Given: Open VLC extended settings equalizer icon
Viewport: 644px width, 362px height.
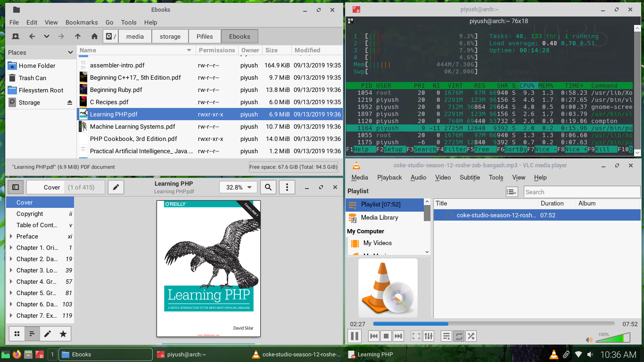Looking at the screenshot, I should (428, 336).
